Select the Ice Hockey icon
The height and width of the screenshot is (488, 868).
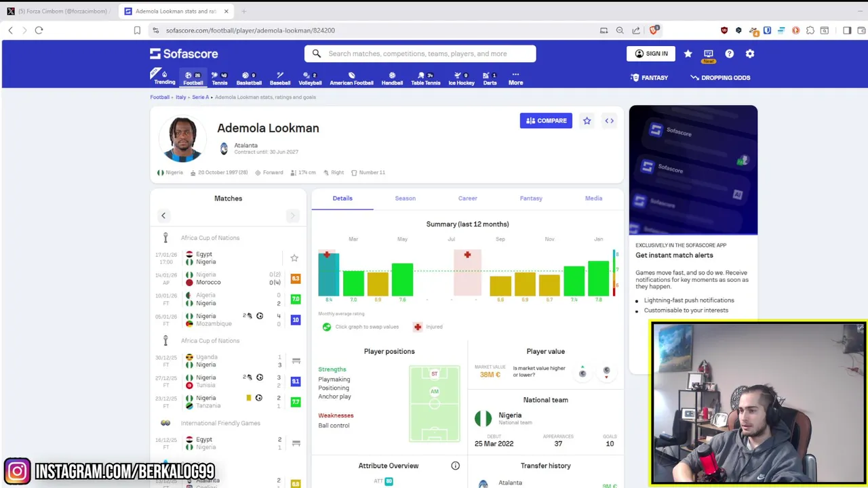(x=461, y=78)
